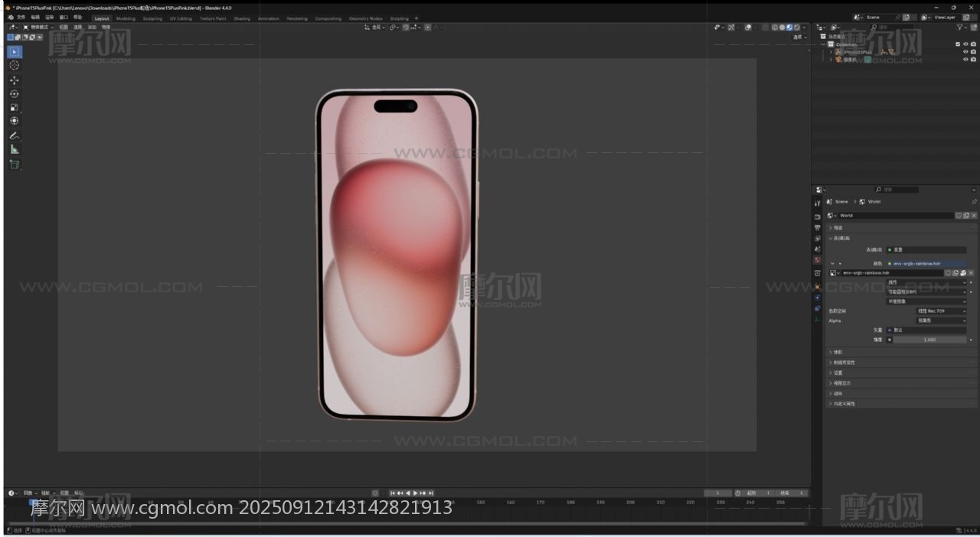Select the Select Box tool
This screenshot has width=980, height=537.
(15, 52)
